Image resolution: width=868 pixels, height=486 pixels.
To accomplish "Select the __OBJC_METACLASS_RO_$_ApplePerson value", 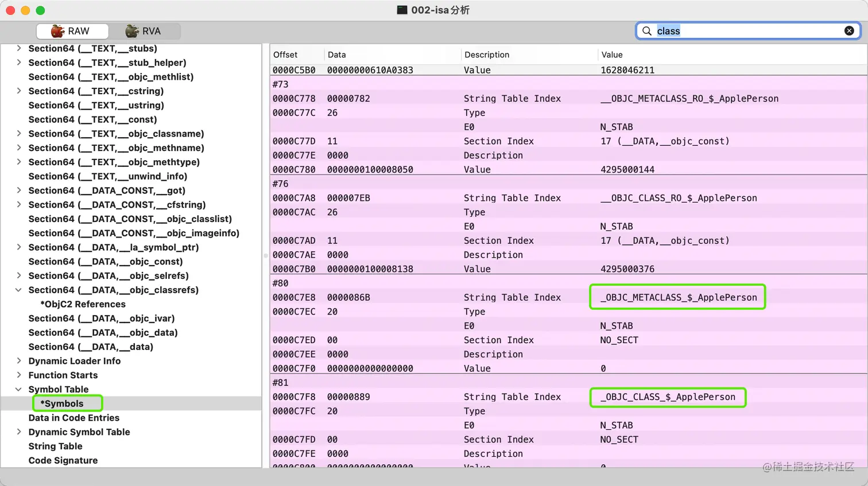I will (x=689, y=99).
